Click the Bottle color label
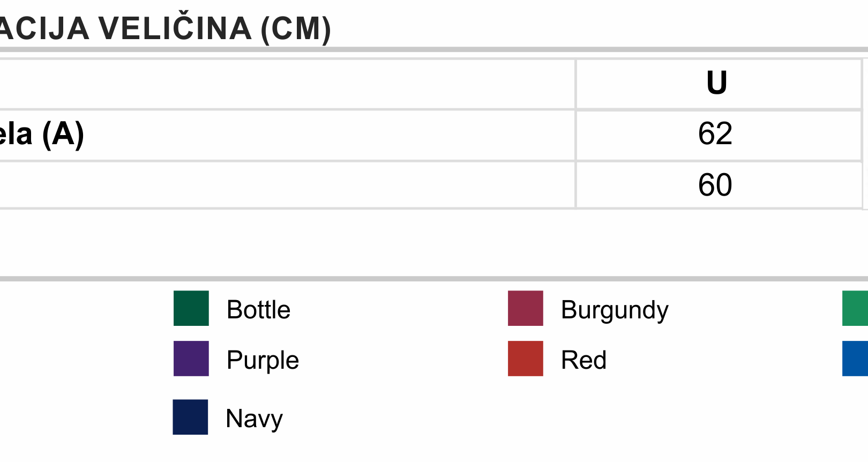The image size is (868, 462). (x=258, y=310)
